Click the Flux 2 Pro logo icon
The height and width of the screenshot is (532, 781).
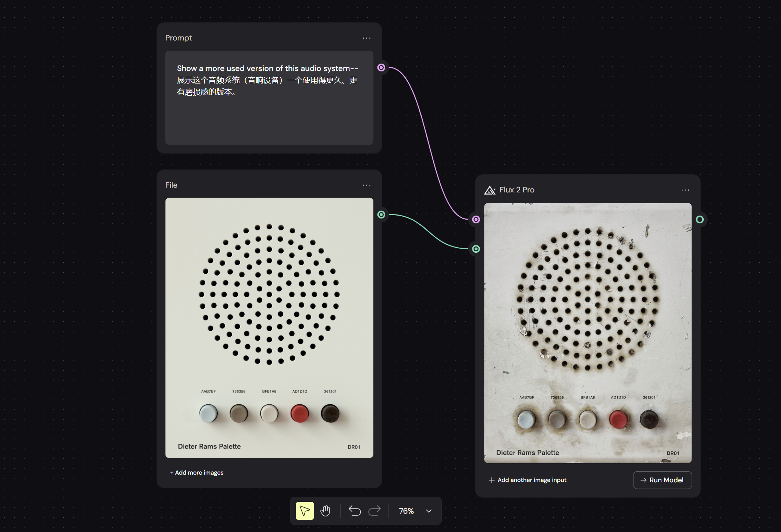(490, 190)
